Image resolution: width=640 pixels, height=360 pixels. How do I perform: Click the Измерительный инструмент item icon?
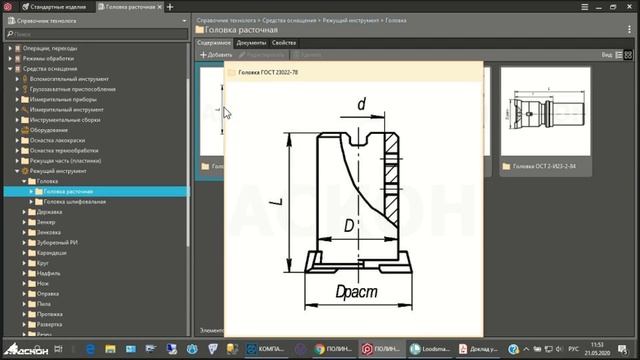25,109
